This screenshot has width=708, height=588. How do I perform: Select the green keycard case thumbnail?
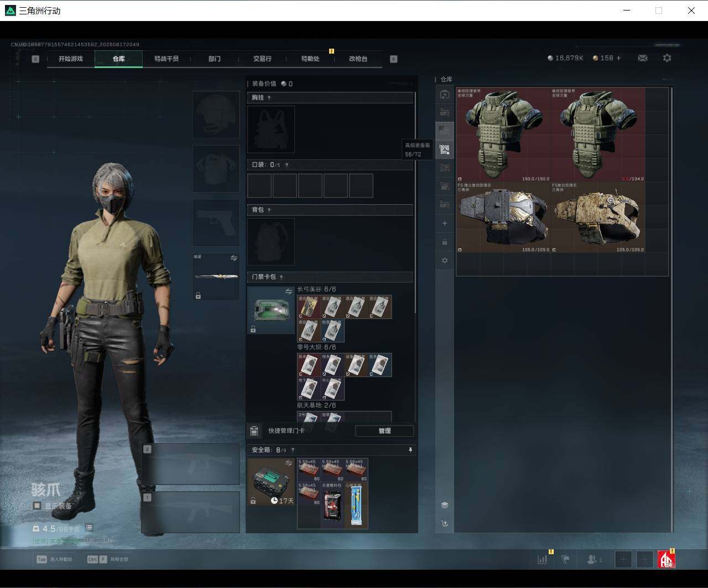pos(271,310)
